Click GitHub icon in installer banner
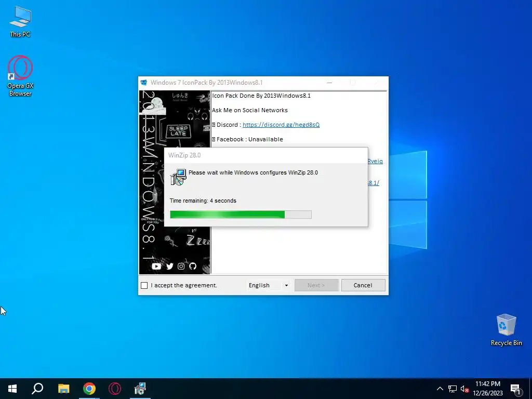Screen dimensions: 532x399 pyautogui.click(x=193, y=267)
